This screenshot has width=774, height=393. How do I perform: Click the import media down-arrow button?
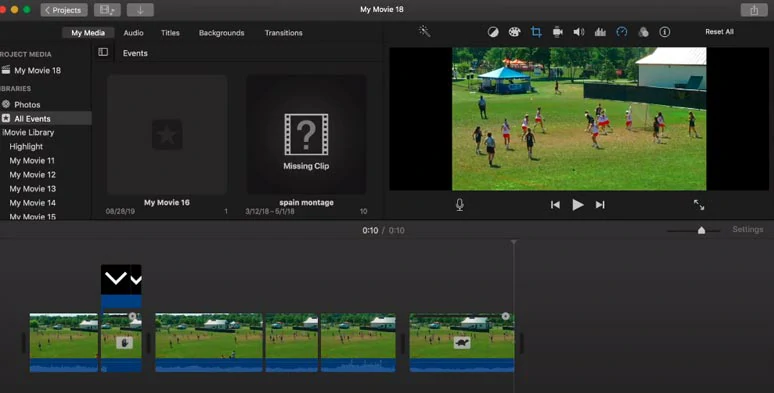(x=140, y=10)
